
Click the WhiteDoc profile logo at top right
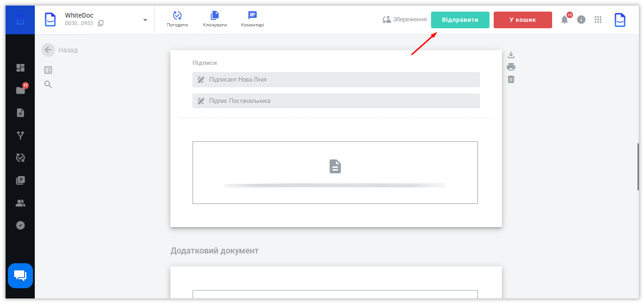point(620,20)
